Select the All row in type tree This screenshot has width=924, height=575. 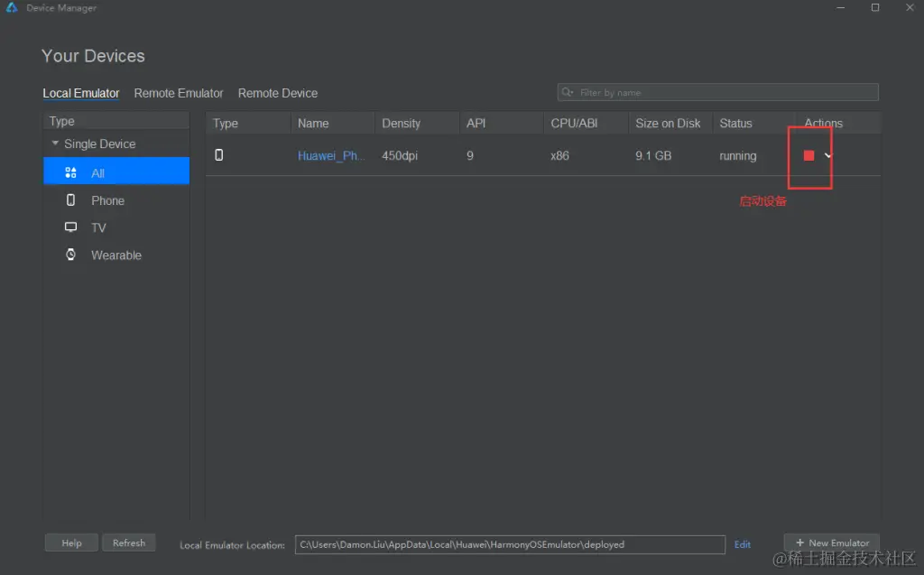coord(116,172)
